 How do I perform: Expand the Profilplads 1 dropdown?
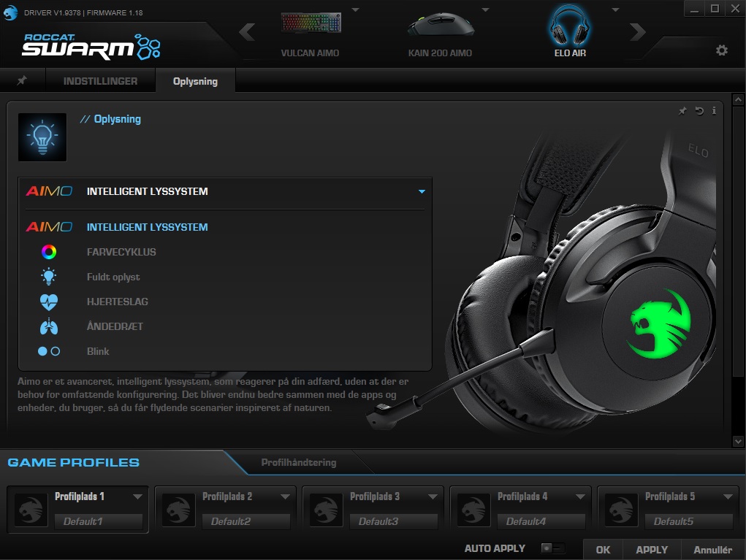point(137,496)
